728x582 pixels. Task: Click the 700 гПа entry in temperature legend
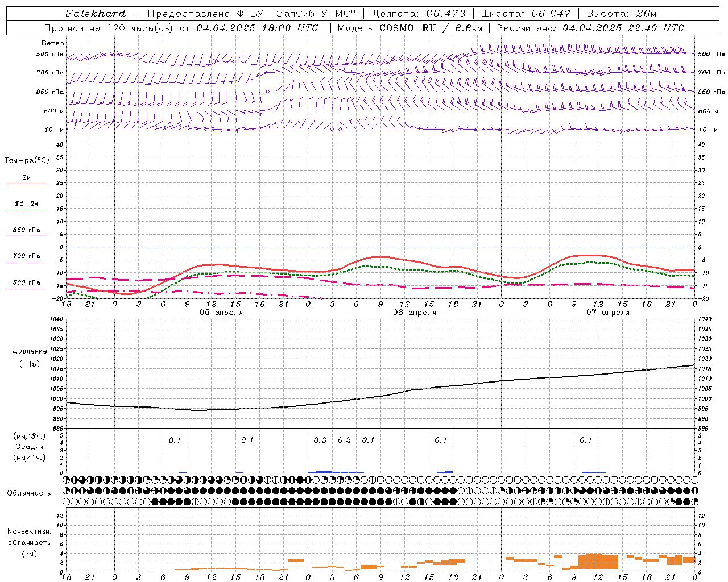pos(27,256)
